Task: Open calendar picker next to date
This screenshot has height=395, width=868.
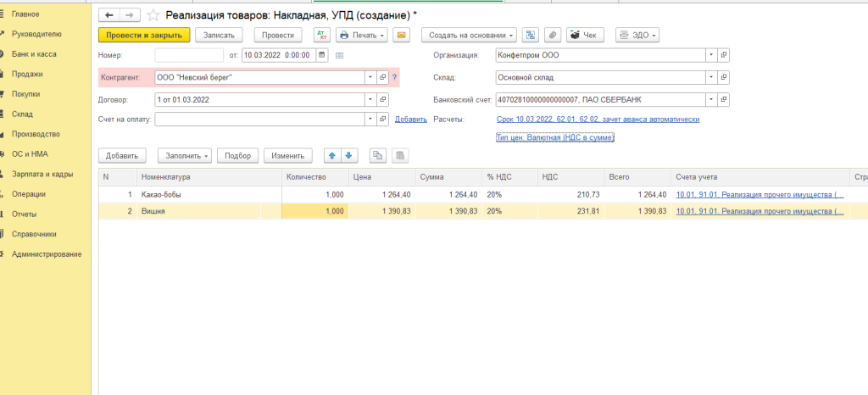Action: click(x=321, y=56)
